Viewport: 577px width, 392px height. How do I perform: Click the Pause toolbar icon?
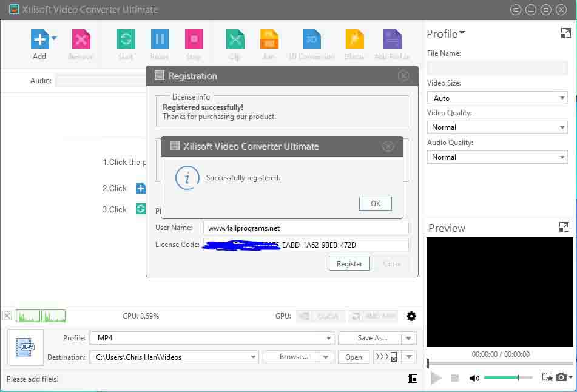click(160, 39)
